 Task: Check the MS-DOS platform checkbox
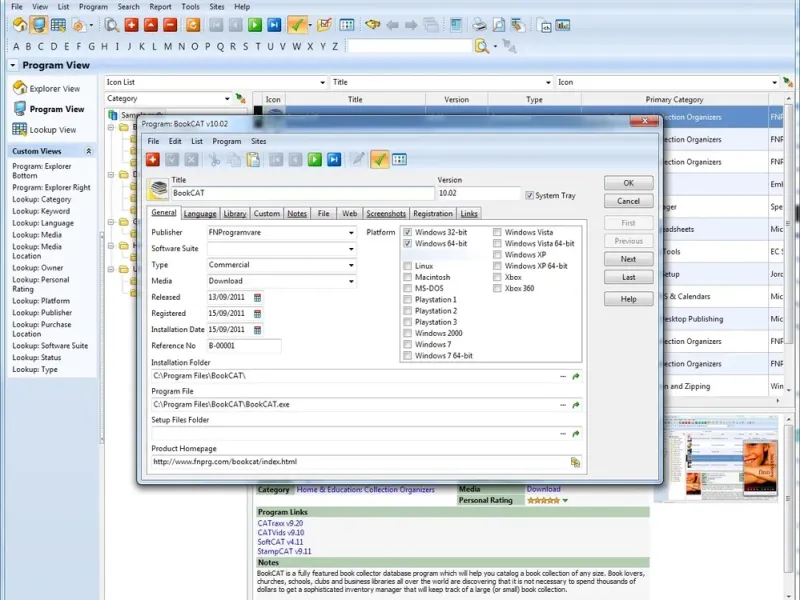408,288
